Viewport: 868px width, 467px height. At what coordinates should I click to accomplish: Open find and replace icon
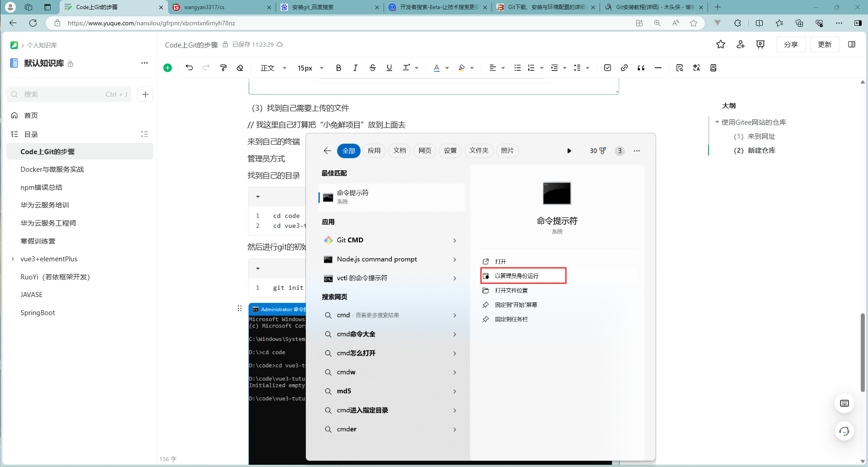680,68
